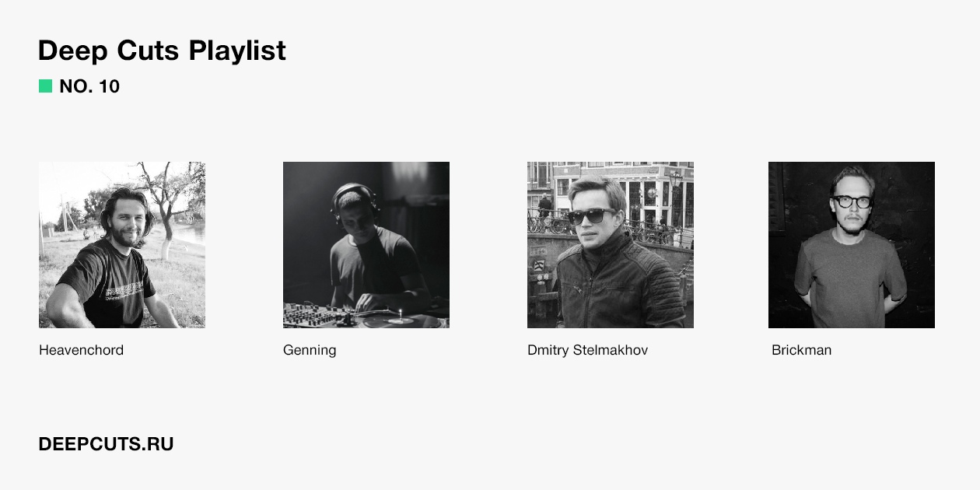Click the bicycles behind Dmitry Stelmakhov
The height and width of the screenshot is (490, 980).
tap(548, 223)
